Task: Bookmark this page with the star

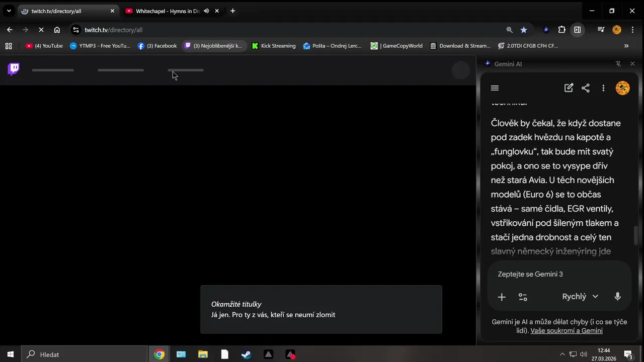Action: (524, 30)
